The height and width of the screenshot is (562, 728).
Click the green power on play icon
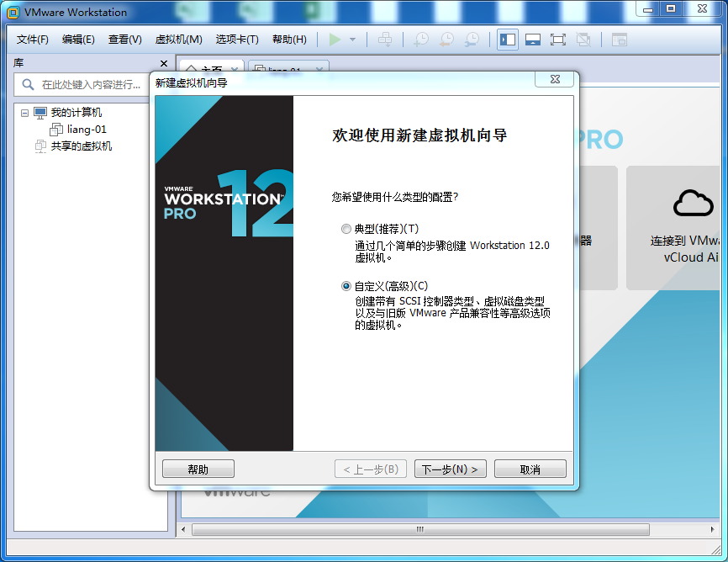coord(335,40)
